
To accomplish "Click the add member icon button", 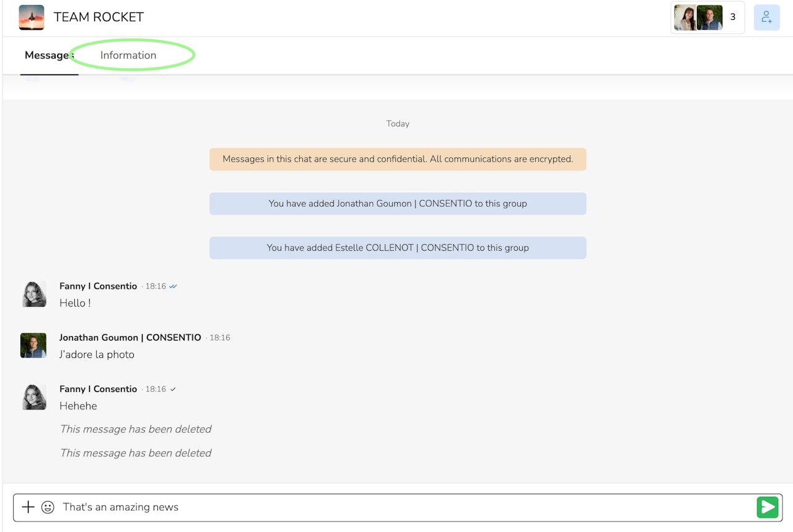I will pos(766,17).
